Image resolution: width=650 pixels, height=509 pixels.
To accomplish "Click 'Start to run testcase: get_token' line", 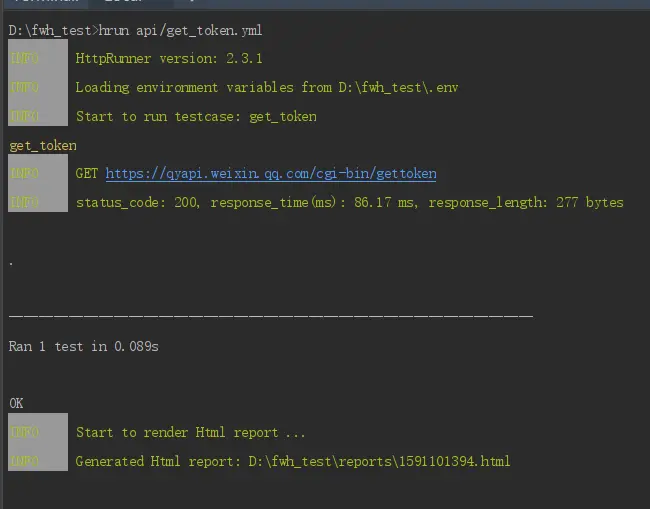I will click(196, 117).
